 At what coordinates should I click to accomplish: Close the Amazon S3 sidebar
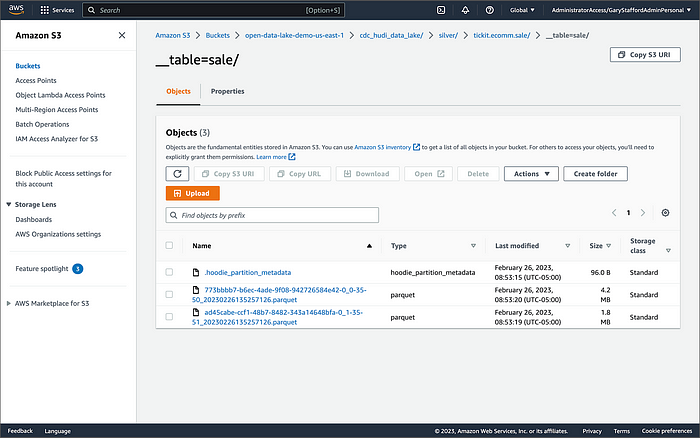122,35
